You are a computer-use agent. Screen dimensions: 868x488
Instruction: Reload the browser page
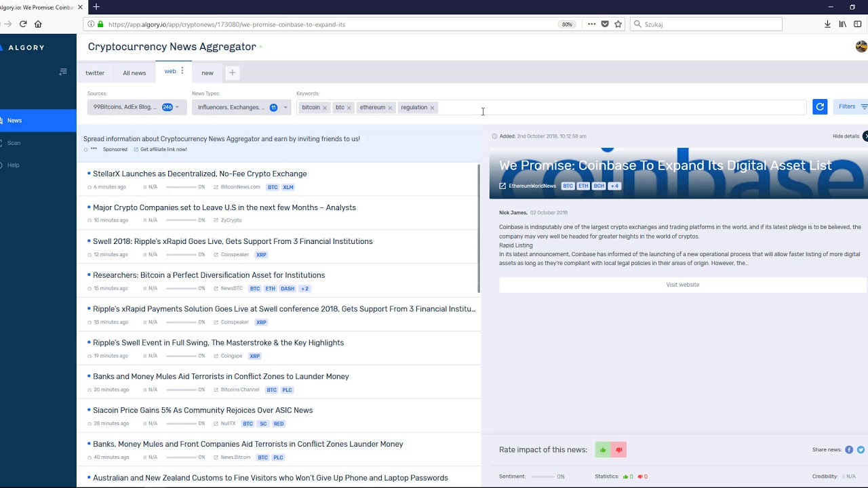(23, 24)
